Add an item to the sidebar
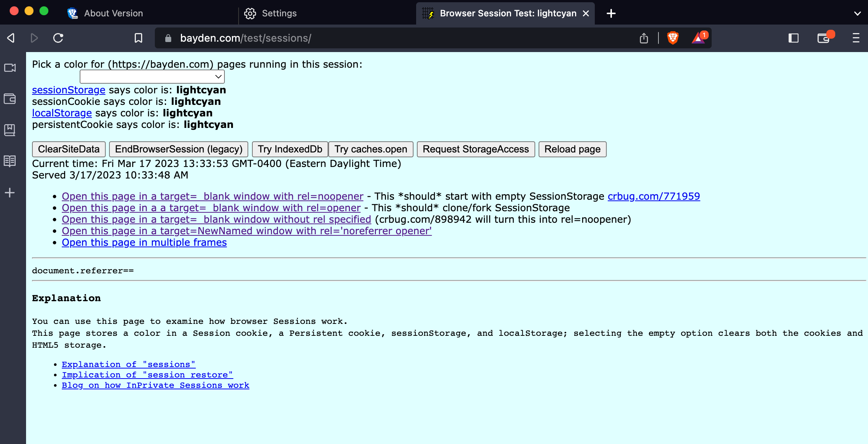The image size is (868, 444). [x=10, y=193]
